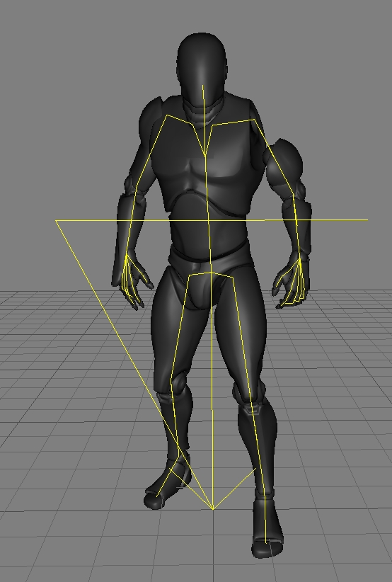The width and height of the screenshot is (392, 582).
Task: Select the hand on the planted-foot side
Action: click(x=291, y=282)
